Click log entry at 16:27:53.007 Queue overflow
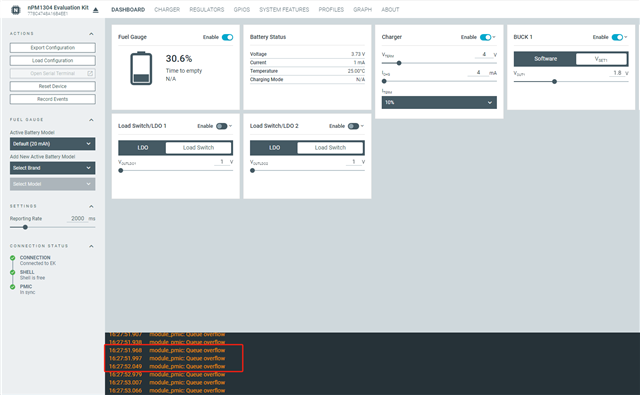The width and height of the screenshot is (640, 395). tap(167, 382)
